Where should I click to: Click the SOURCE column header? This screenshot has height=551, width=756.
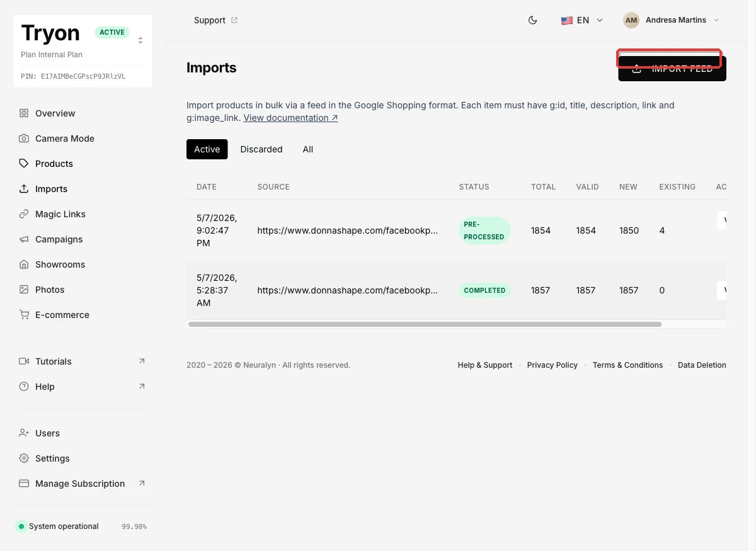tap(273, 187)
